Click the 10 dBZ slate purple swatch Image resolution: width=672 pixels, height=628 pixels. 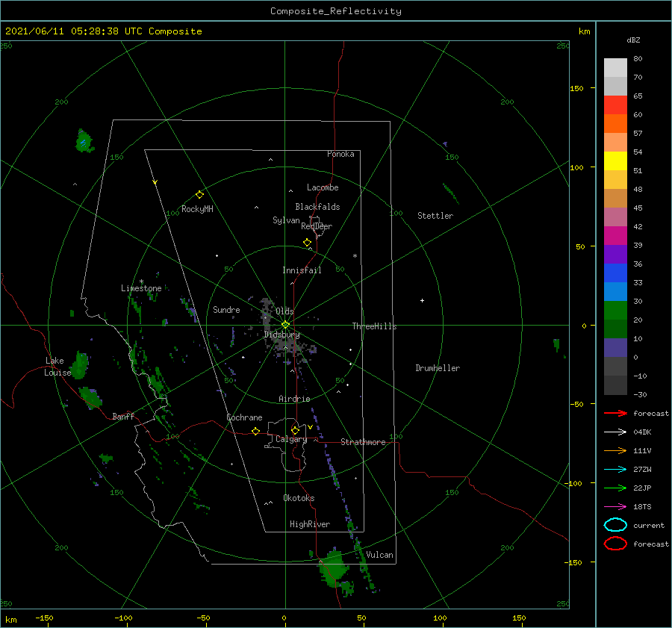(615, 348)
